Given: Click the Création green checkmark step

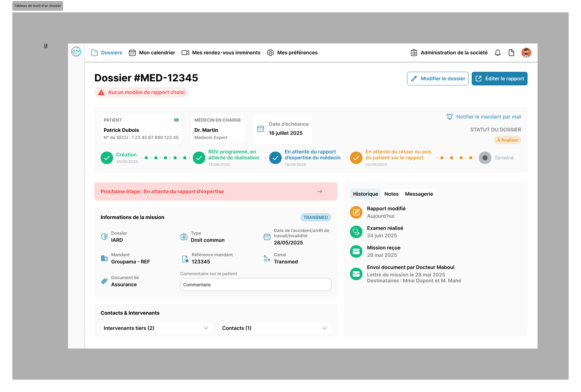Looking at the screenshot, I should coord(107,158).
